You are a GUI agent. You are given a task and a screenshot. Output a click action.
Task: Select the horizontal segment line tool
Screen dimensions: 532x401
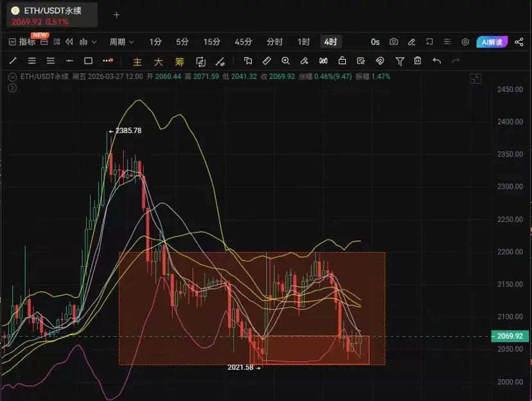[x=69, y=61]
